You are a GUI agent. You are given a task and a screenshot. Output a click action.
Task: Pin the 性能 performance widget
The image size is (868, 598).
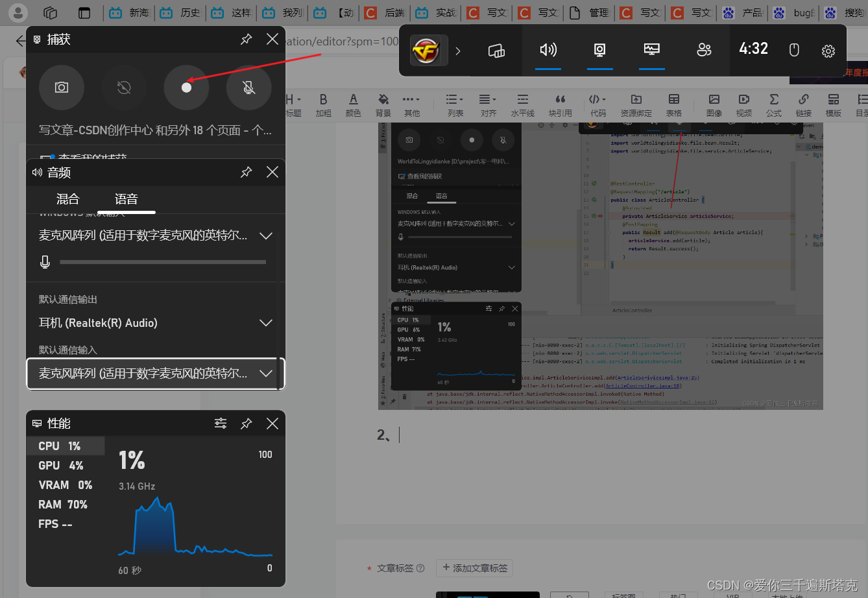[246, 424]
